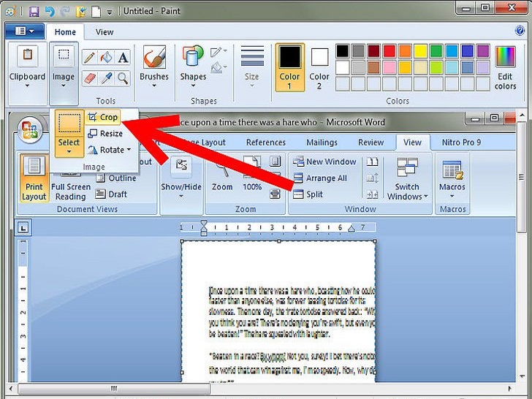
Task: Open the Size line thickness dropdown
Action: pos(251,68)
